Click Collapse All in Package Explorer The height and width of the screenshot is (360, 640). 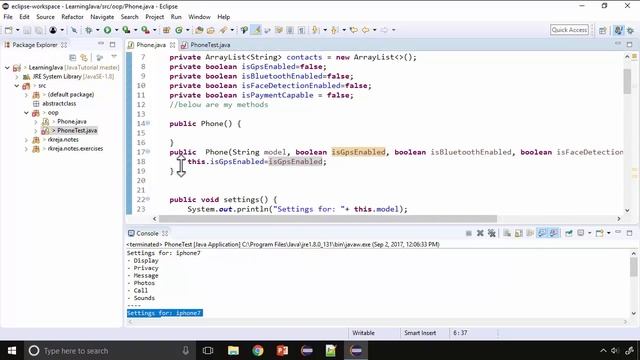pos(73,58)
